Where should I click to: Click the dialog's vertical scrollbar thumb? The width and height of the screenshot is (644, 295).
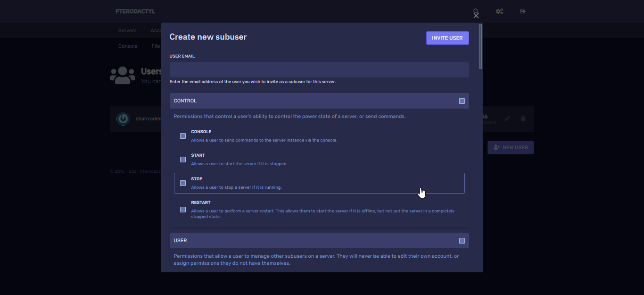click(x=480, y=46)
